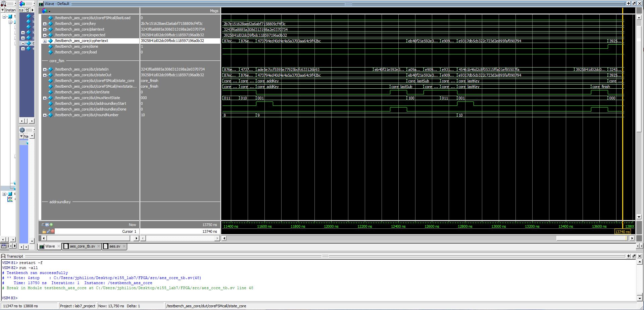Screen dimensions: 644x310
Task: Click the addroundkeyStart signal diamond icon
Action: (x=51, y=103)
